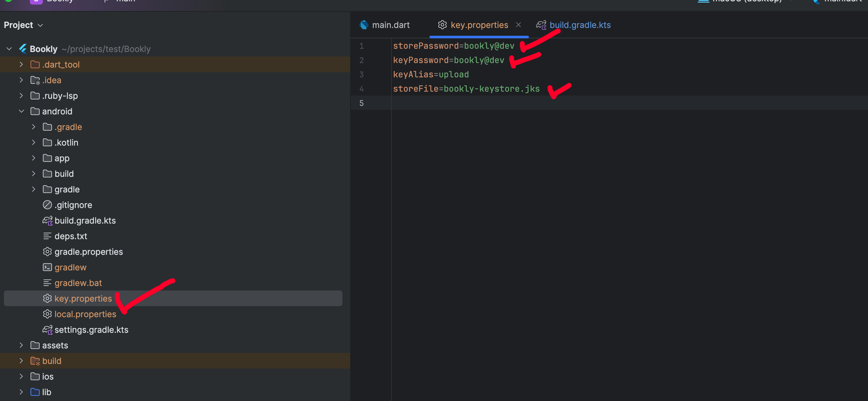868x401 pixels.
Task: Click the gradlew terminal script icon
Action: [x=47, y=267]
